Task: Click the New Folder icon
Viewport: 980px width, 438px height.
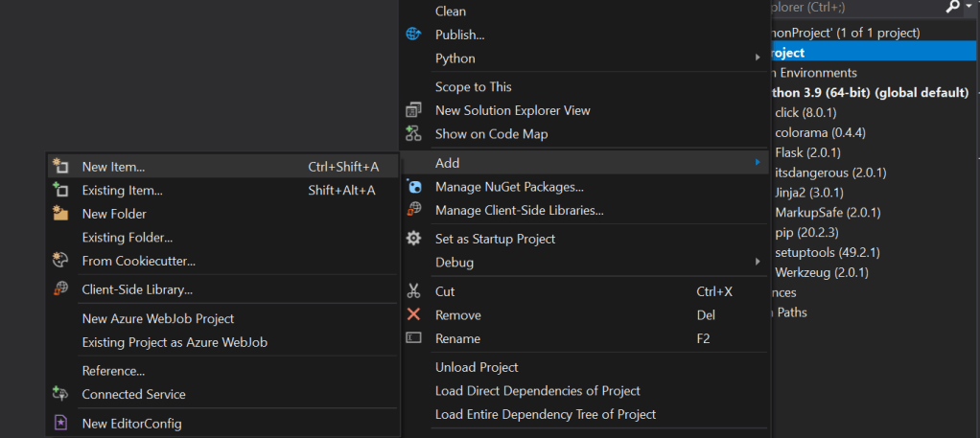Action: [x=60, y=214]
